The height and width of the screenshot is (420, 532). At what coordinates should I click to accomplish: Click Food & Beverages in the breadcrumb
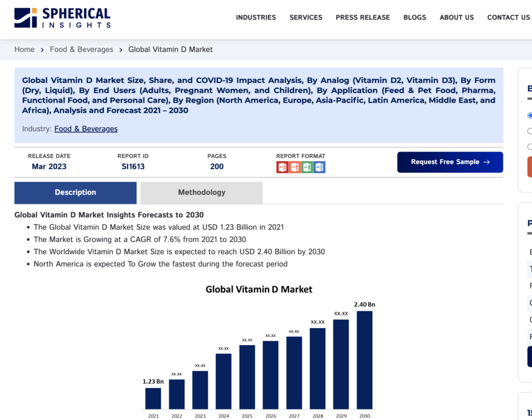(81, 49)
